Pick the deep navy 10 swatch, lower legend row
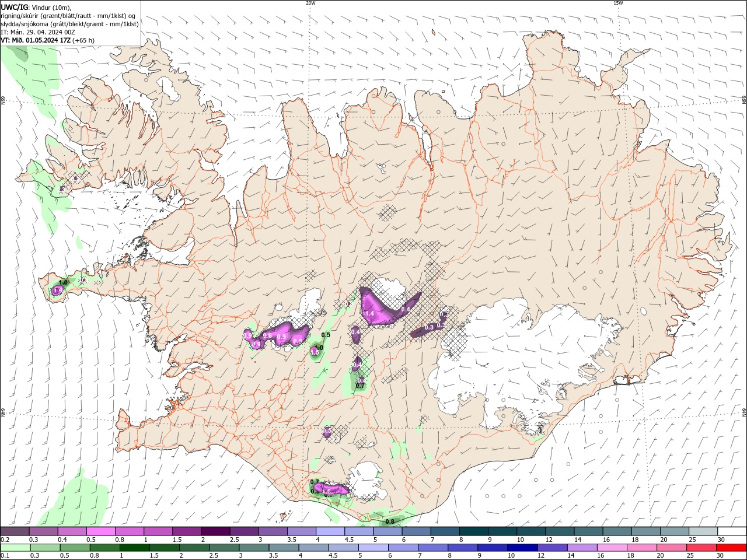Screen dimensions: 747x560 tap(522, 548)
